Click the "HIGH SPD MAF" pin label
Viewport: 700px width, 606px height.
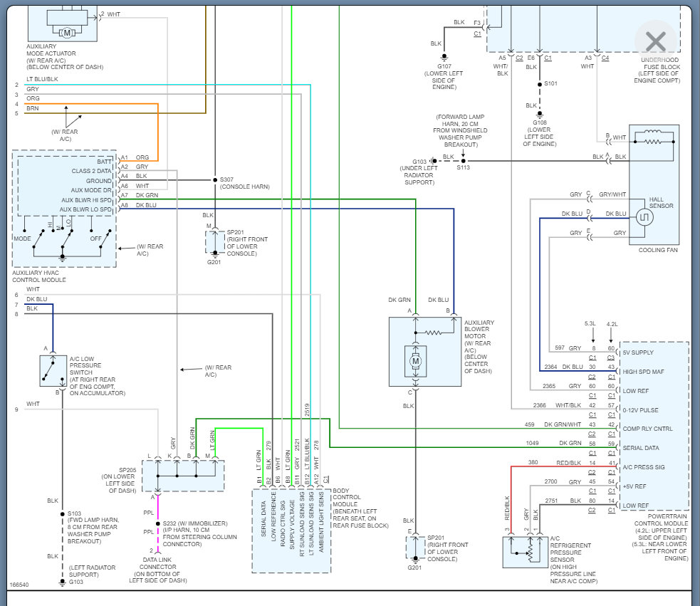tap(643, 372)
